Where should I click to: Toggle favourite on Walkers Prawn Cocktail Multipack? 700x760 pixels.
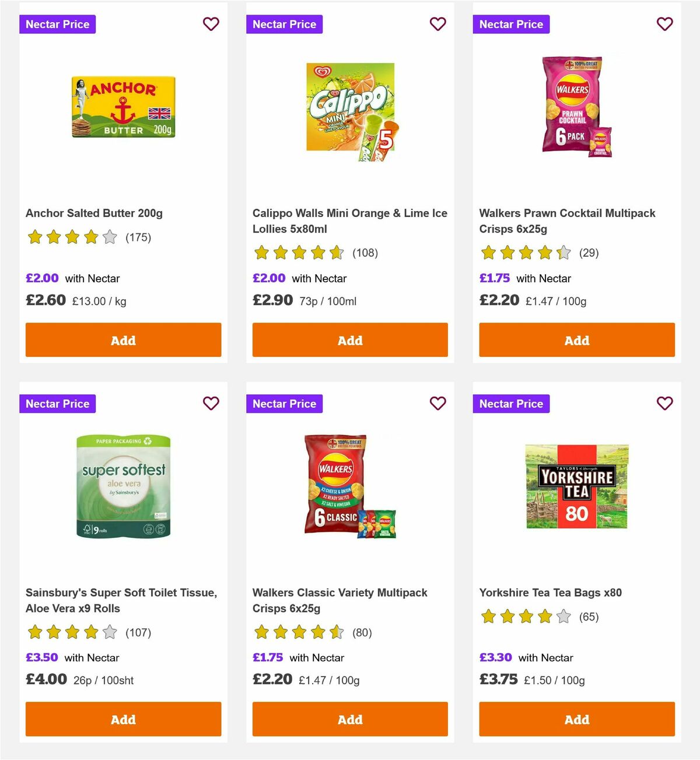(664, 24)
